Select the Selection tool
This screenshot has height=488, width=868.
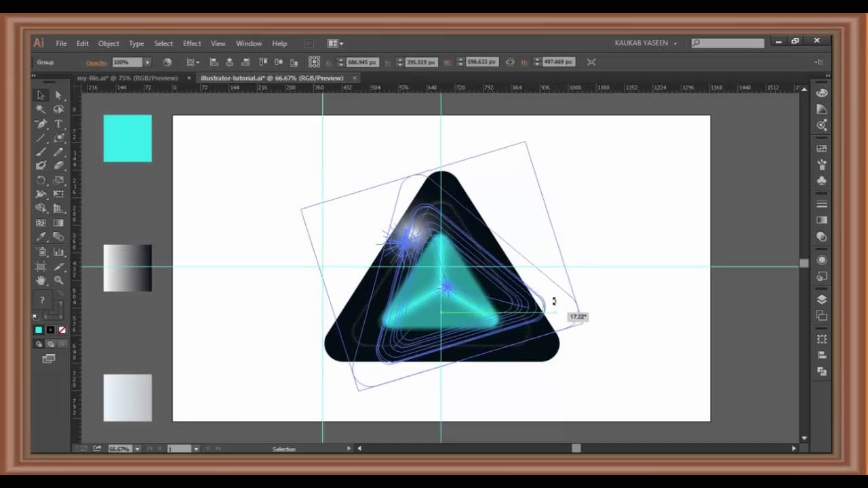41,95
